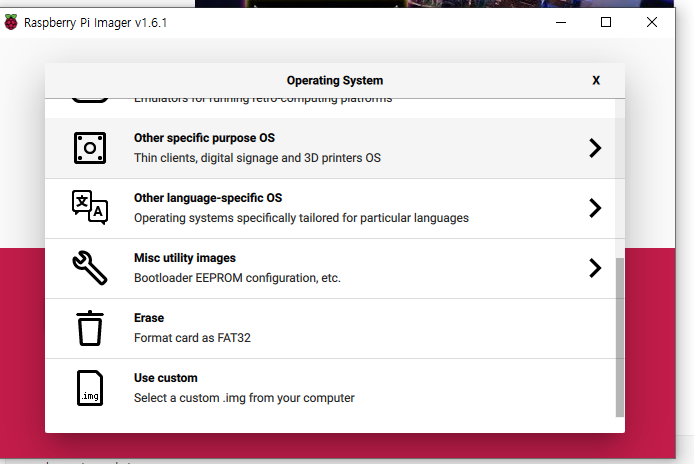Open the Misc utility images entry
The image size is (694, 464).
[330, 268]
